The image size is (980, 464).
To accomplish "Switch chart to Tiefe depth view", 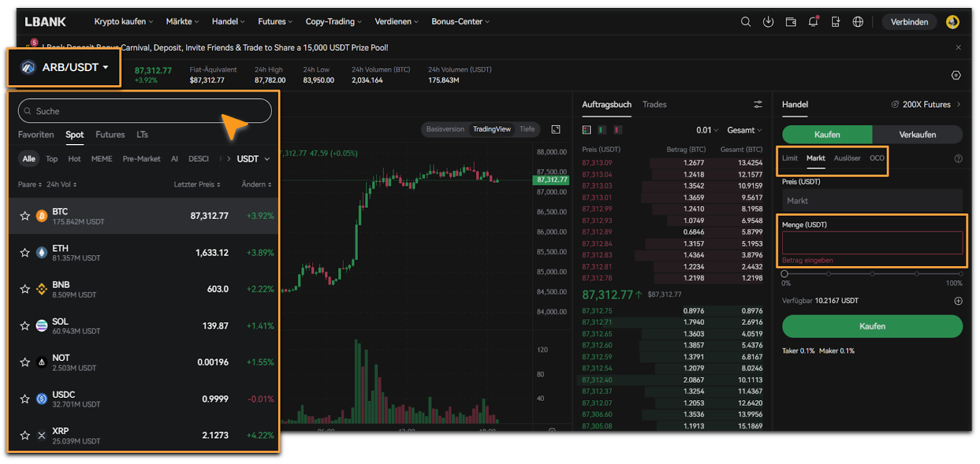I will click(527, 129).
